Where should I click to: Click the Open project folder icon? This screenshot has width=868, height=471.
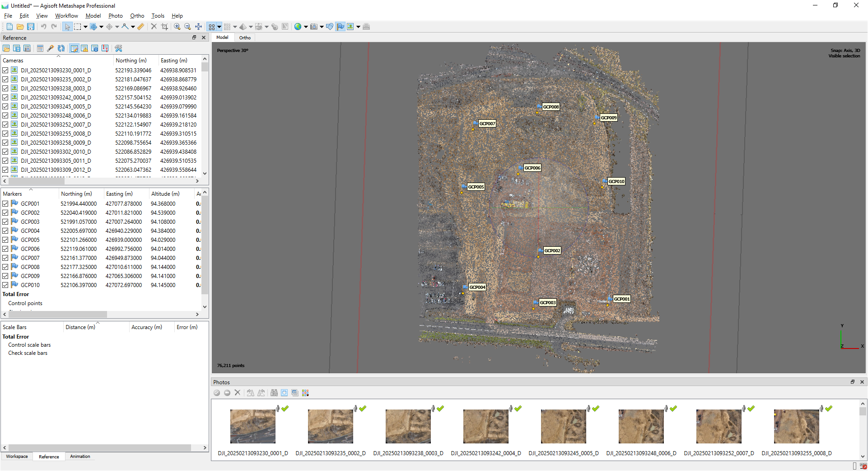[20, 27]
